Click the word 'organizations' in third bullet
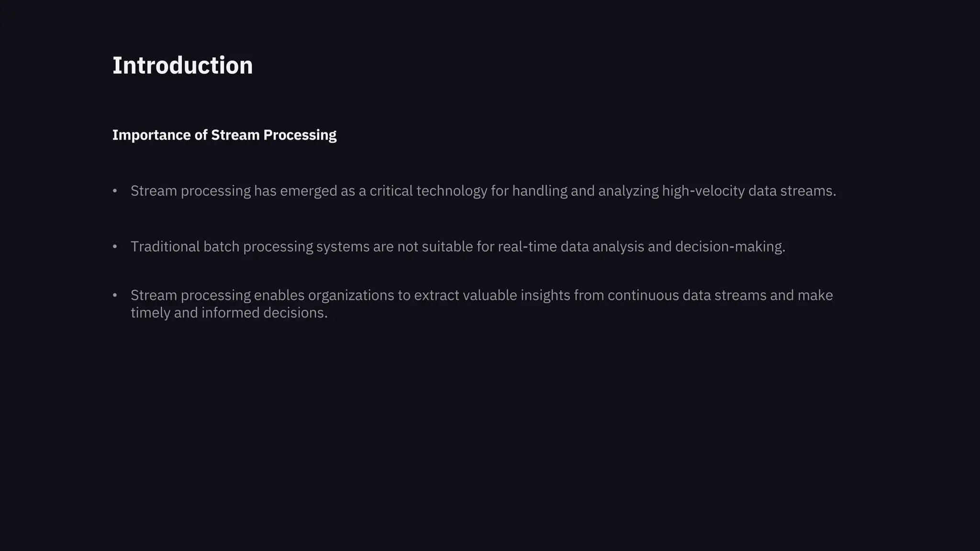 (x=351, y=295)
